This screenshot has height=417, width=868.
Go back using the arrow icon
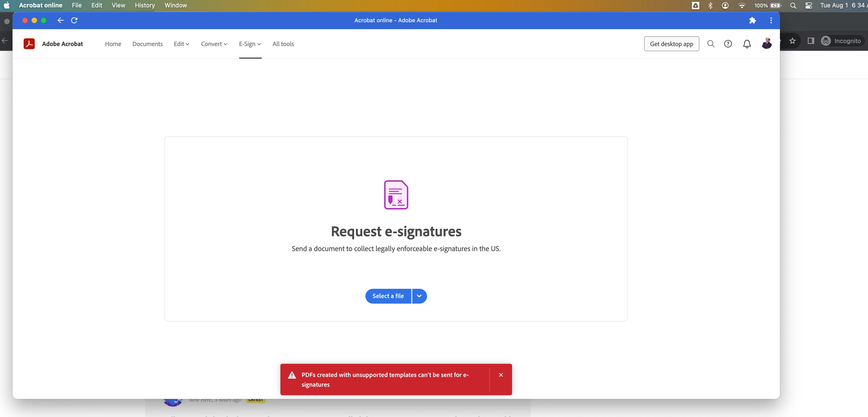[61, 21]
